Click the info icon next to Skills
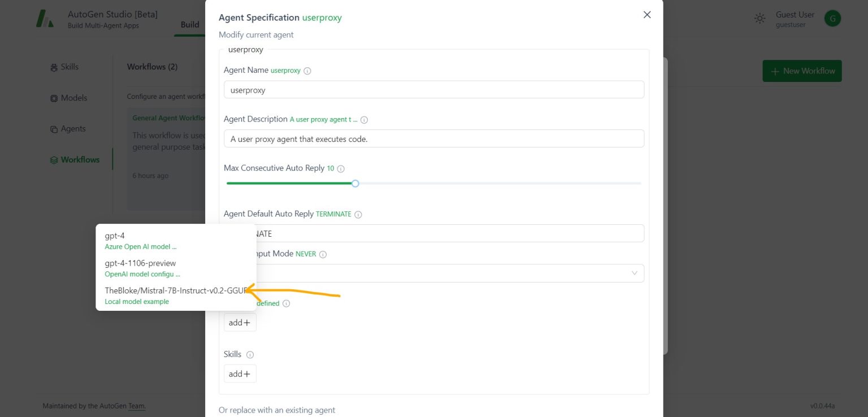 pyautogui.click(x=250, y=354)
